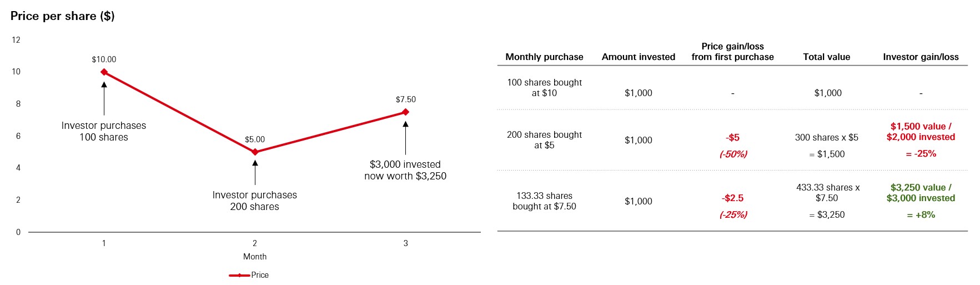980x285 pixels.
Task: Click the 'Price' legend label text
Action: coord(260,275)
